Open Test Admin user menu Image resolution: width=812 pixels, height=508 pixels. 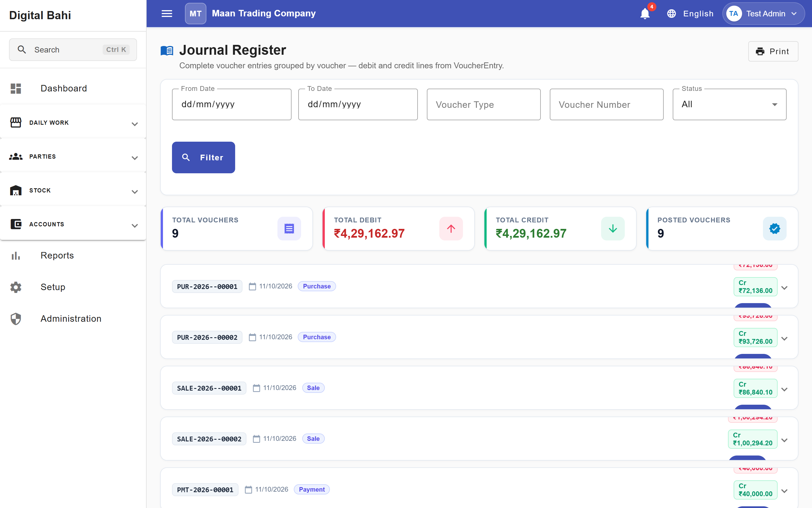[x=763, y=14]
